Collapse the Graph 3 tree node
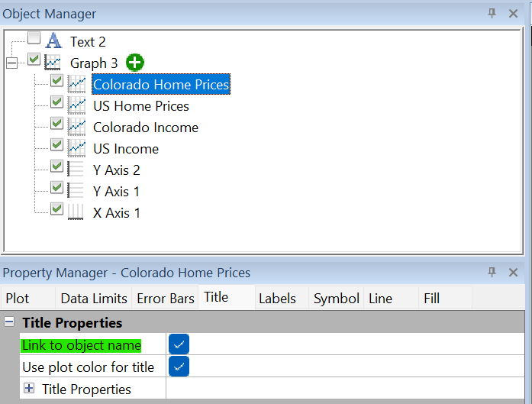 click(x=11, y=63)
